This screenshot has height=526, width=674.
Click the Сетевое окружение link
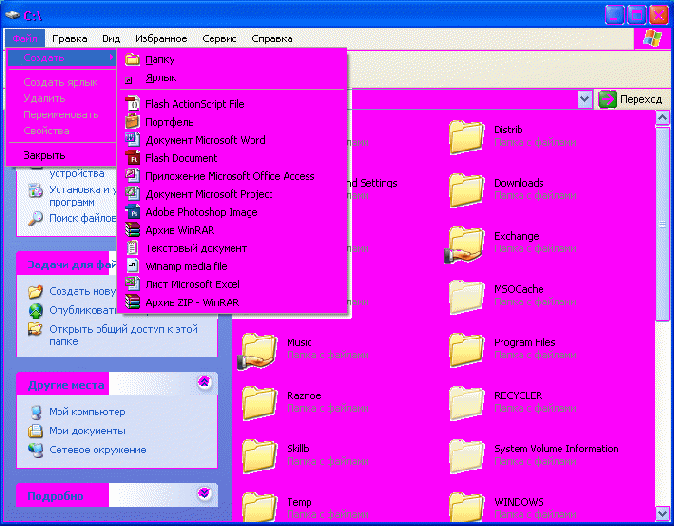pyautogui.click(x=98, y=450)
